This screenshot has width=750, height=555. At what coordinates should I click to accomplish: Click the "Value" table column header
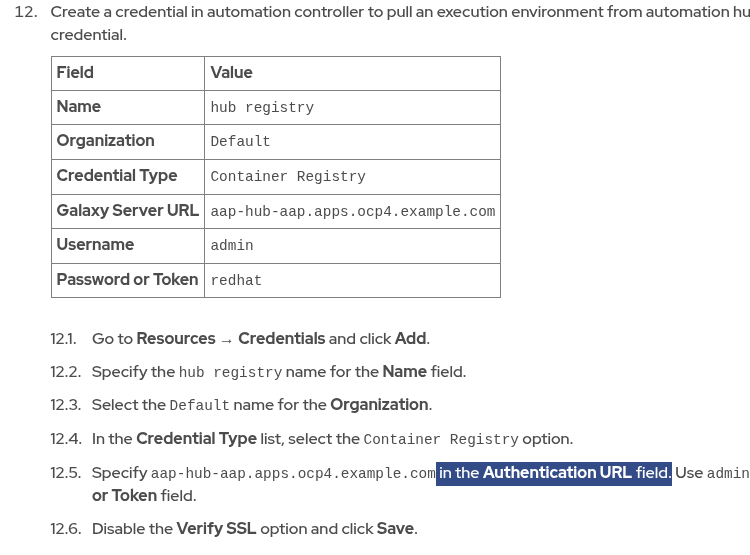coord(231,73)
